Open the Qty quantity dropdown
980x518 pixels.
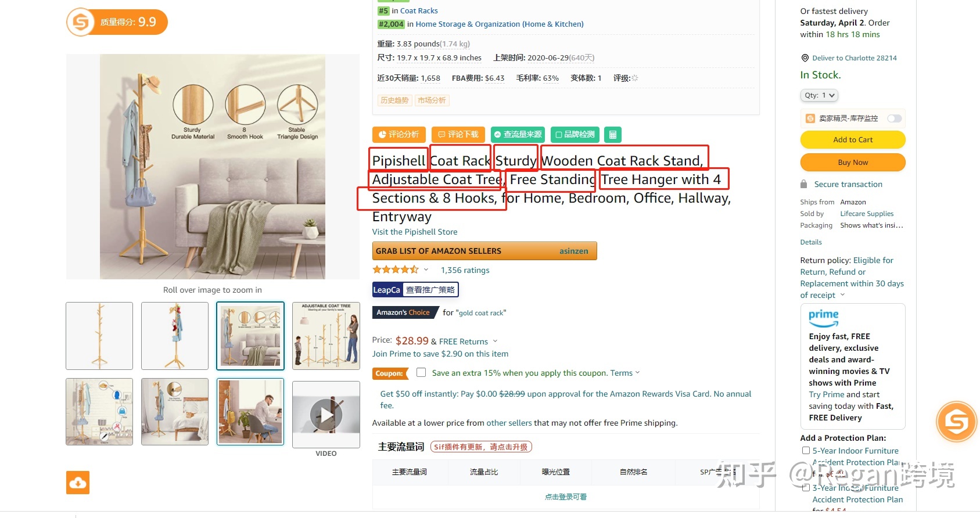(819, 95)
